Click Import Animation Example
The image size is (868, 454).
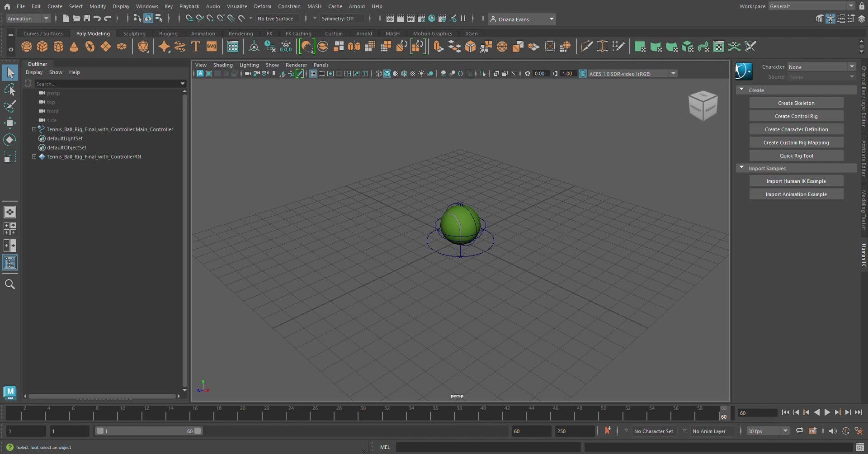tap(796, 194)
